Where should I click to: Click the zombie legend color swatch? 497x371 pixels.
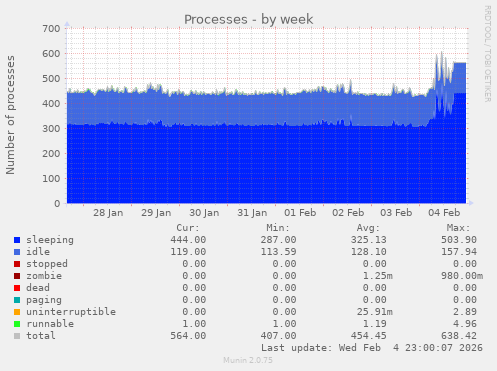click(x=17, y=276)
